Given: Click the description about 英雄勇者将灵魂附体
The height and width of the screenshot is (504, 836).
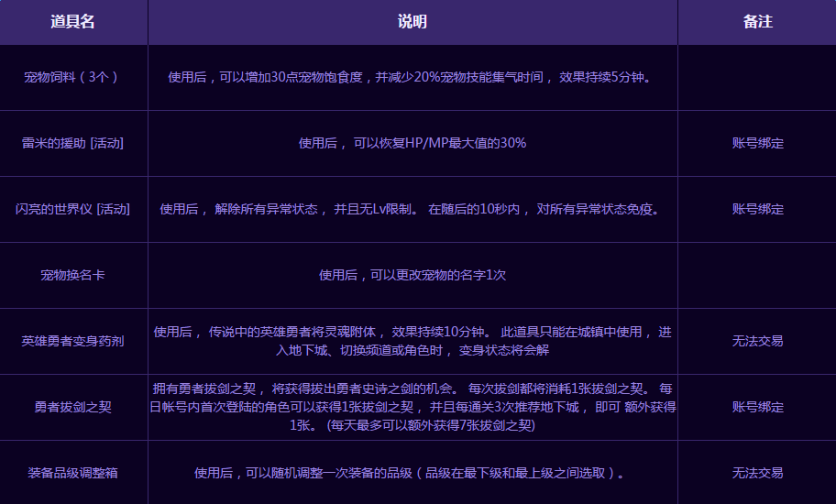Looking at the screenshot, I should [412, 341].
